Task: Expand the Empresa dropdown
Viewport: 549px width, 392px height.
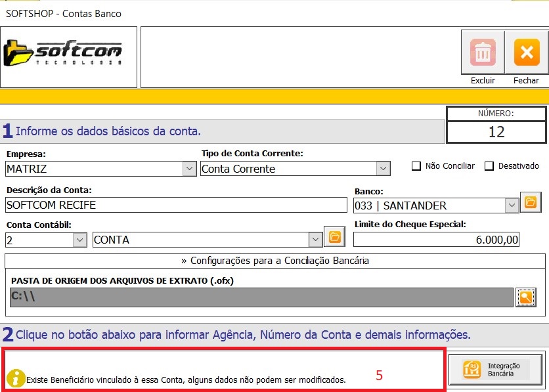Action: pyautogui.click(x=188, y=169)
